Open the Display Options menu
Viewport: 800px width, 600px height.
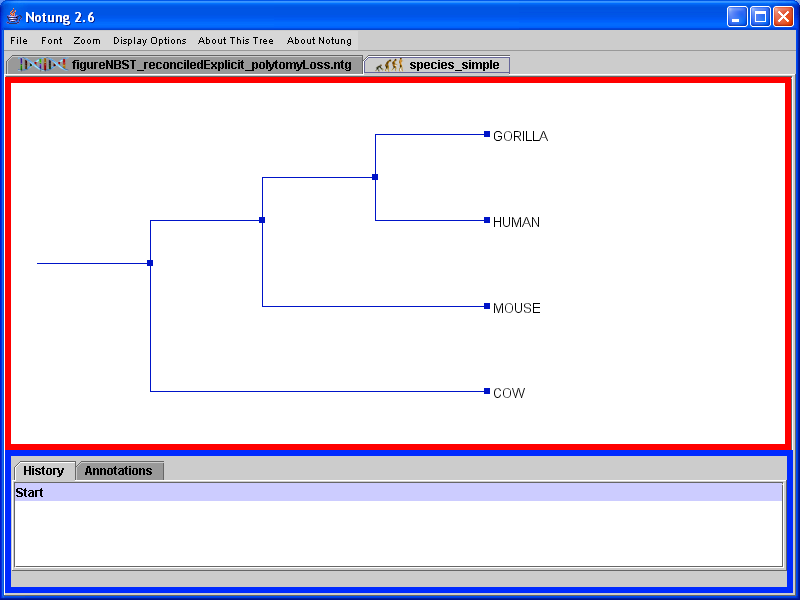(149, 41)
